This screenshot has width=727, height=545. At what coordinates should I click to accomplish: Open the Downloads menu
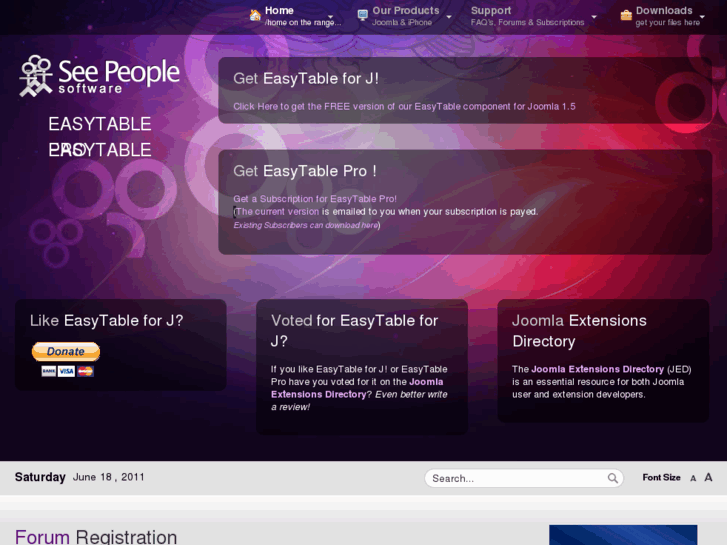point(667,16)
